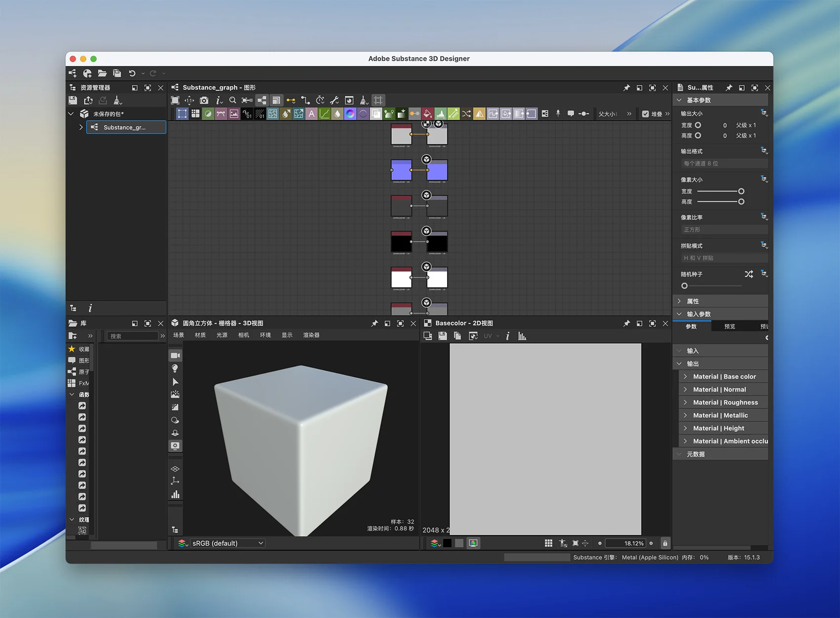Expand the Material | Roughness output
The width and height of the screenshot is (840, 618).
tap(685, 402)
